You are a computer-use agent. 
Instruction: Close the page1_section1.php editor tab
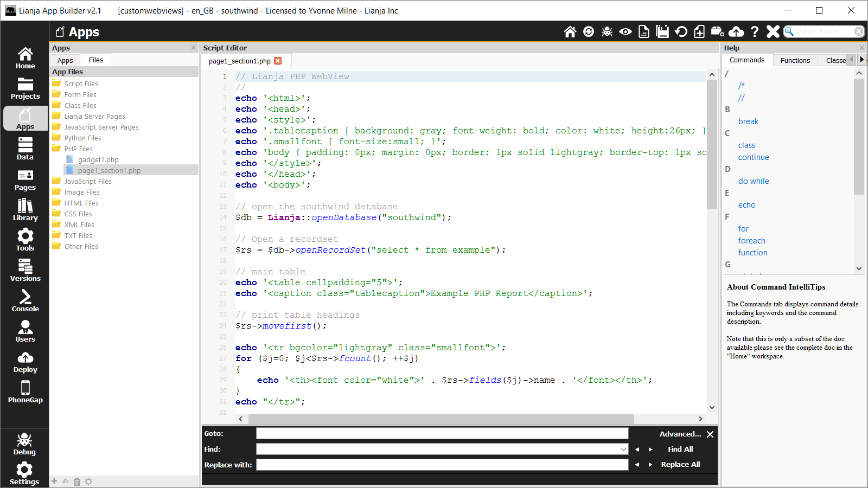tap(278, 61)
